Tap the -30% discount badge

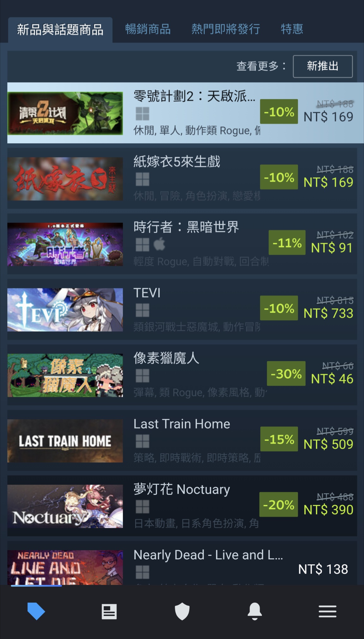[286, 373]
